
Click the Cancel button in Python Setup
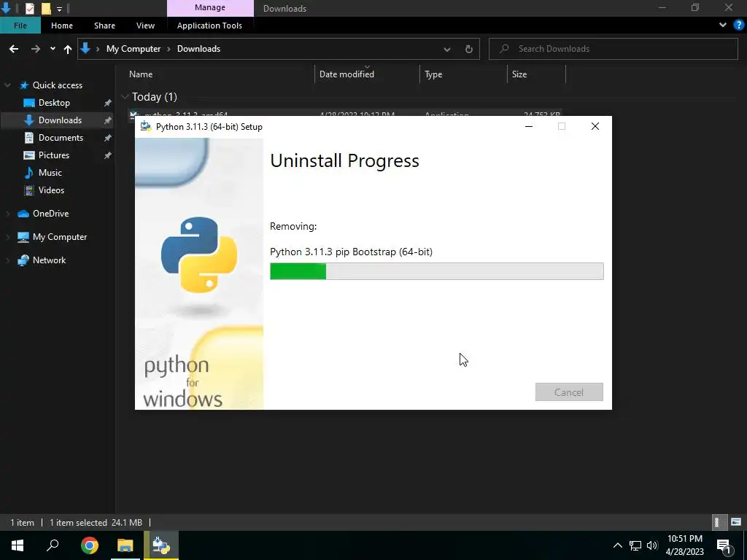pos(569,392)
